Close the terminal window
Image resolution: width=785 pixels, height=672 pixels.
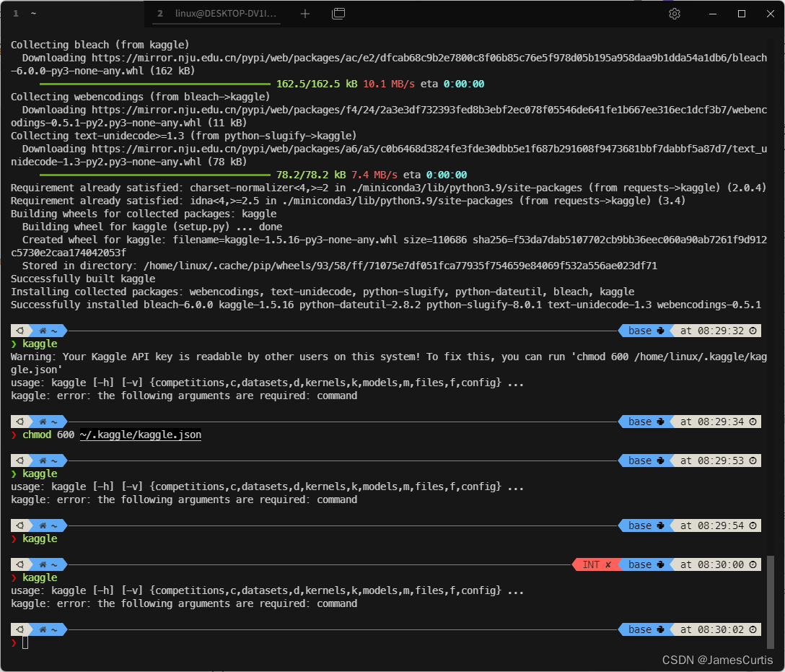pyautogui.click(x=771, y=14)
